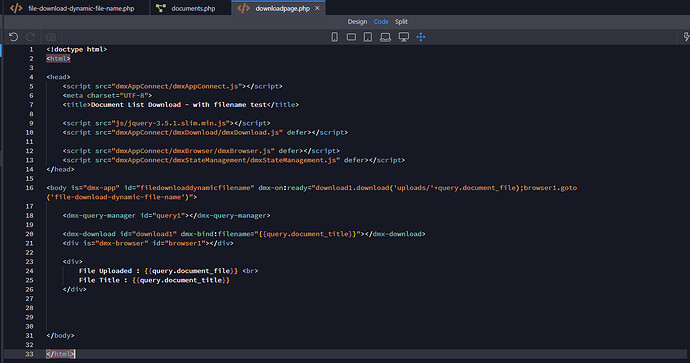Select the mobile phone viewport icon

tap(334, 37)
